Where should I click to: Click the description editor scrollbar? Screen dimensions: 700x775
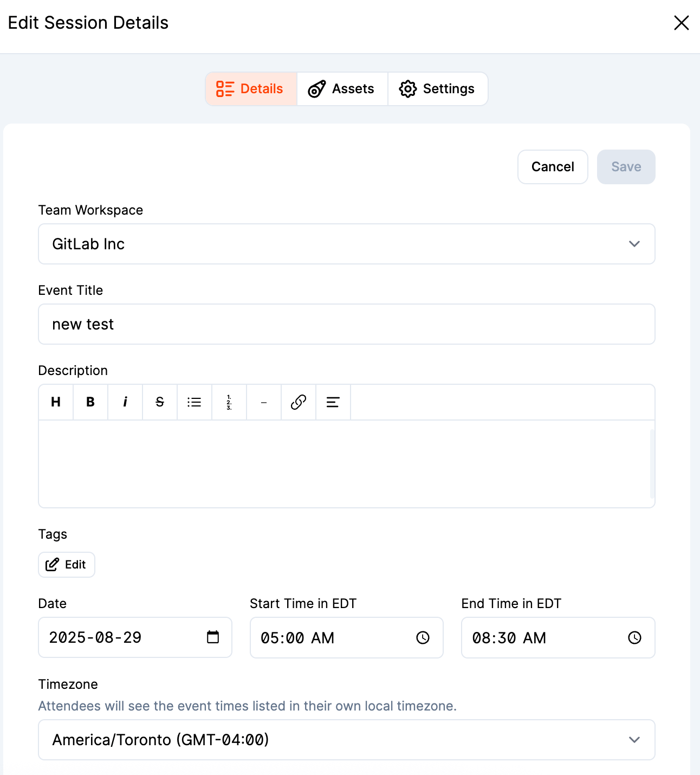pos(652,464)
